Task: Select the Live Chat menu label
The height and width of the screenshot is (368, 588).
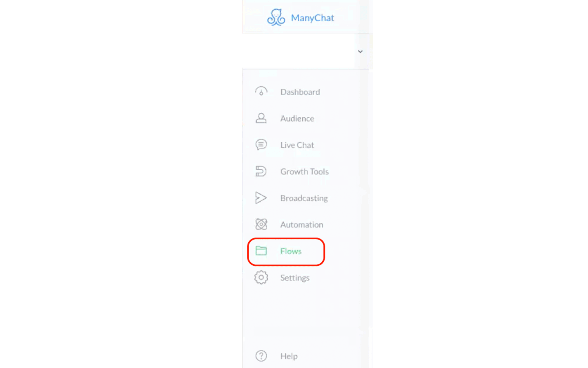Action: point(297,145)
